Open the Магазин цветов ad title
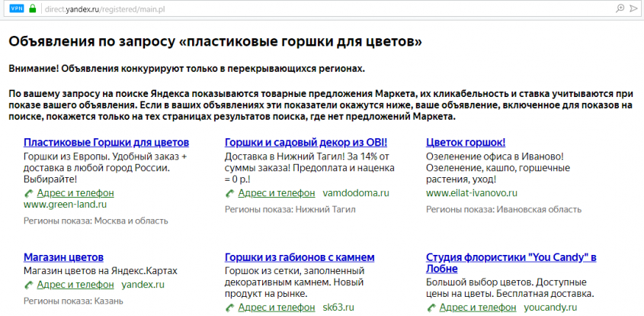644x316 pixels. point(64,257)
